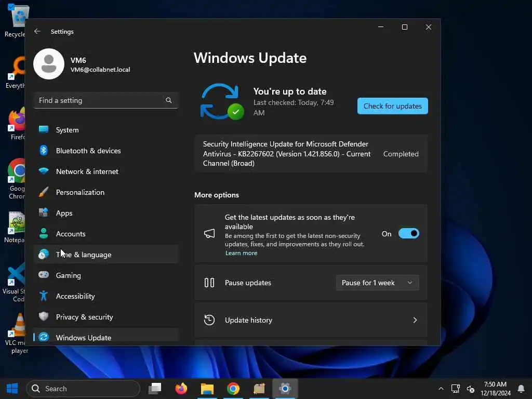
Task: Click the Find a setting search field
Action: 106,100
